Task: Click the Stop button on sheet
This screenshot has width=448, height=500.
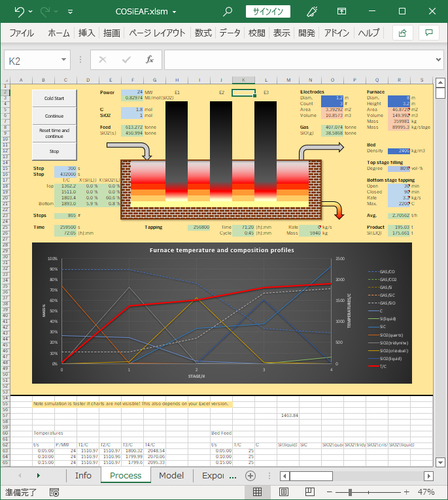Action: 54,152
